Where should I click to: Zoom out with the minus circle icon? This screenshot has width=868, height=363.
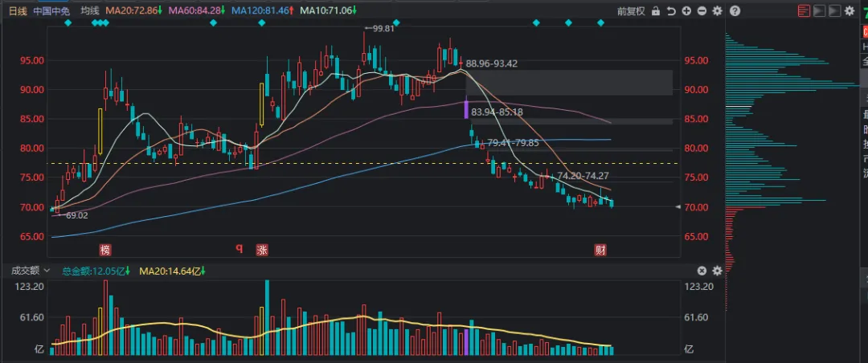(702, 11)
